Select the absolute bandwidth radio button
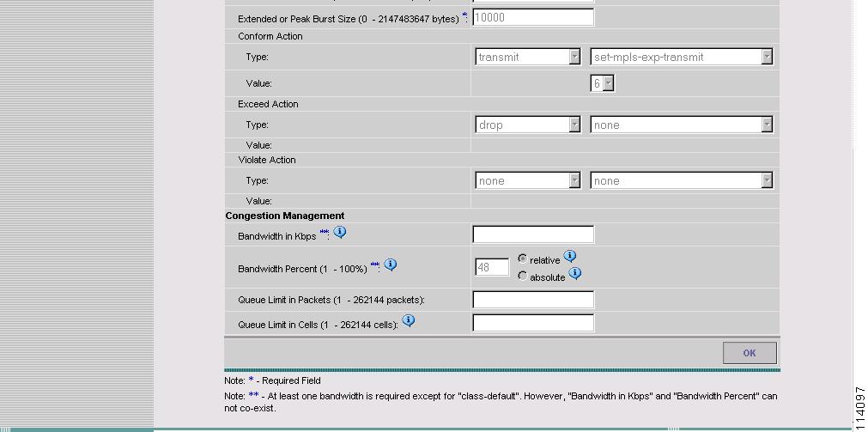 (x=523, y=276)
